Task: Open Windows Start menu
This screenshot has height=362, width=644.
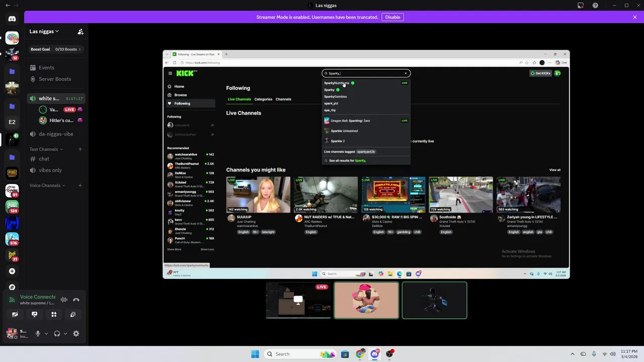Action: 255,354
